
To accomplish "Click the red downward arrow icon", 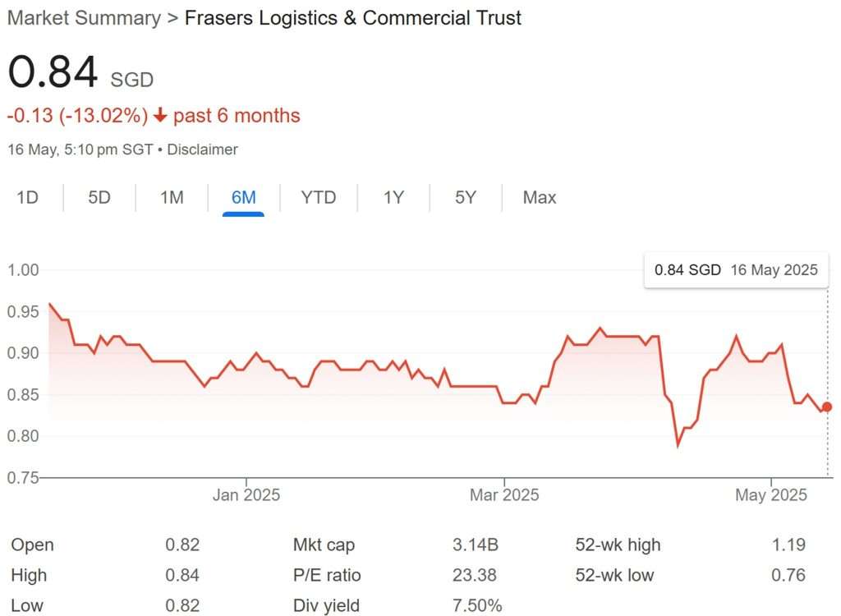I will tap(160, 116).
